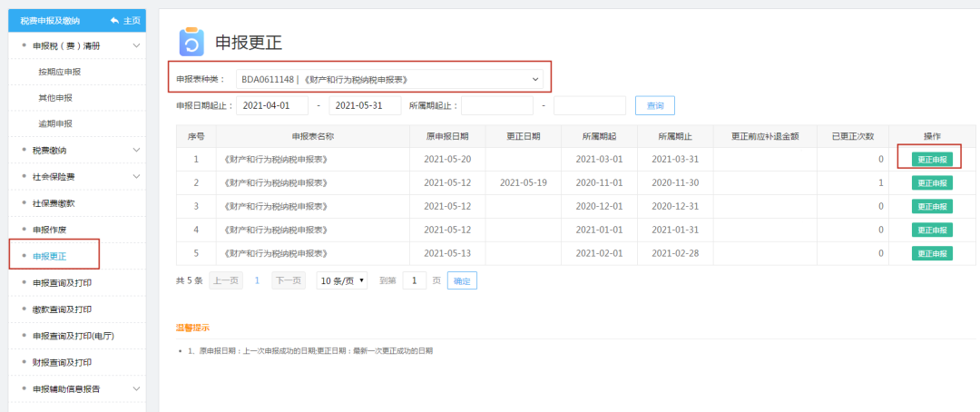
Task: Click the 原申报日期 column header
Action: pos(447,135)
